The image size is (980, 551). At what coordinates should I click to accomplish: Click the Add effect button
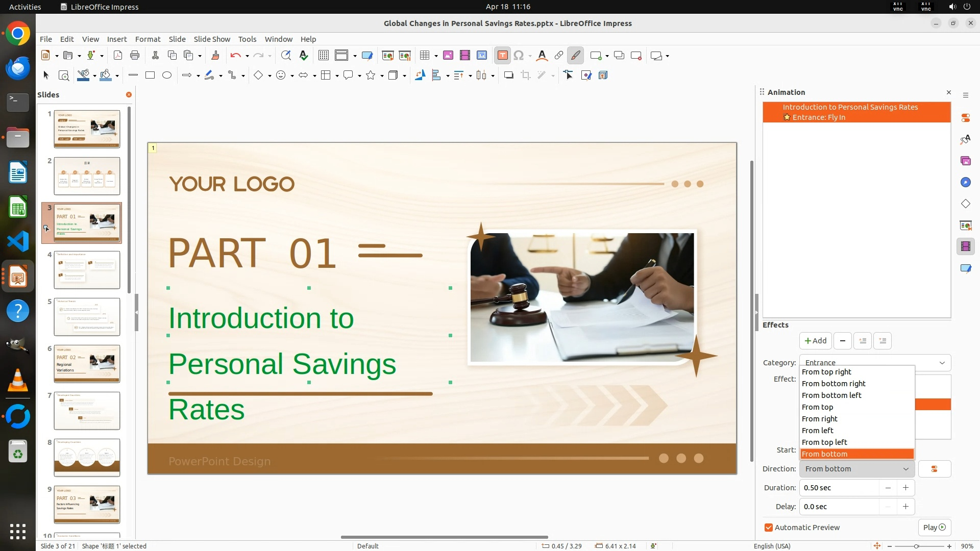[815, 341]
